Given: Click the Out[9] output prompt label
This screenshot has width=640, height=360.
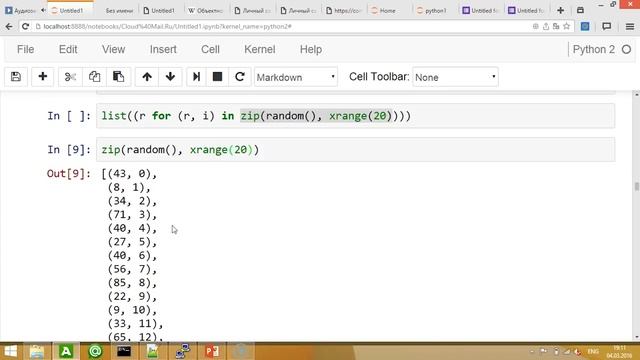Looking at the screenshot, I should (69, 173).
